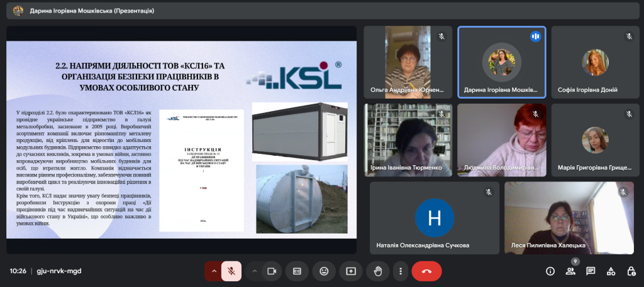Expand the video settings chevron
The image size is (644, 287).
pyautogui.click(x=254, y=271)
